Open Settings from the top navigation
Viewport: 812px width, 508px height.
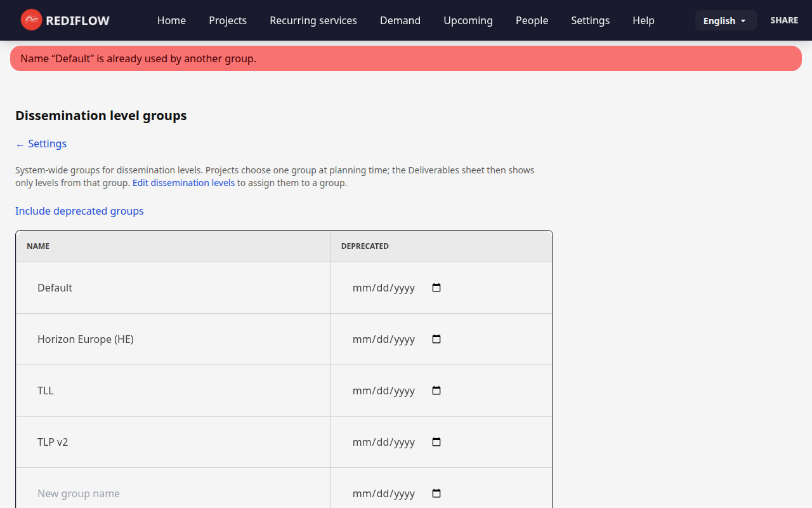click(x=590, y=20)
